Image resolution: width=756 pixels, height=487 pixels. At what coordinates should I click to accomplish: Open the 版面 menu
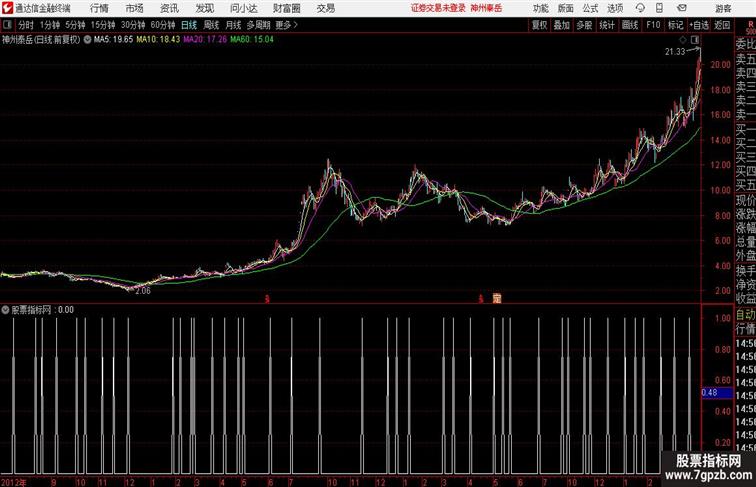point(566,8)
